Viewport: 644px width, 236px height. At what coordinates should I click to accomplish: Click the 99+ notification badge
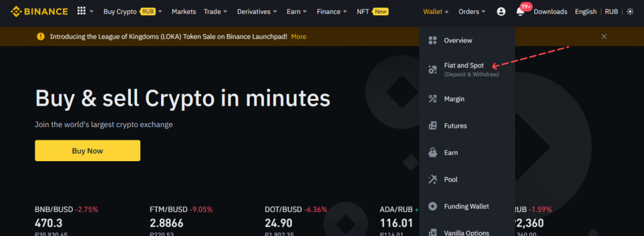click(x=526, y=6)
